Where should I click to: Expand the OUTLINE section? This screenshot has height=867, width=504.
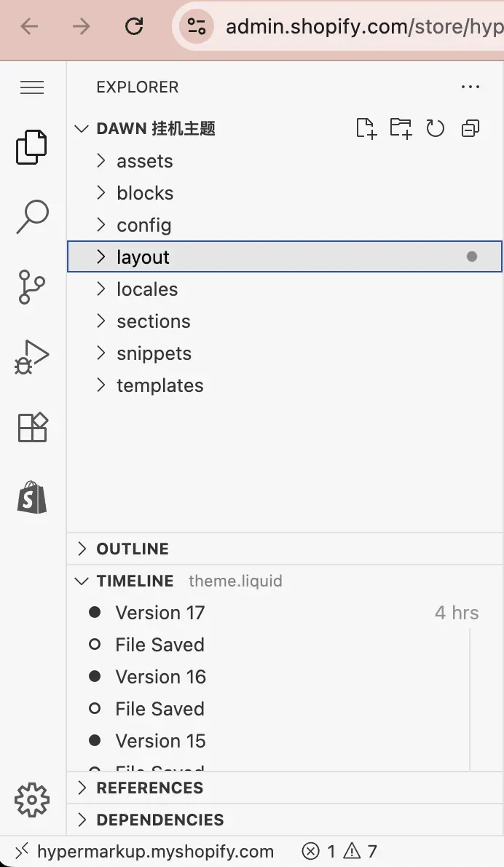(285, 549)
